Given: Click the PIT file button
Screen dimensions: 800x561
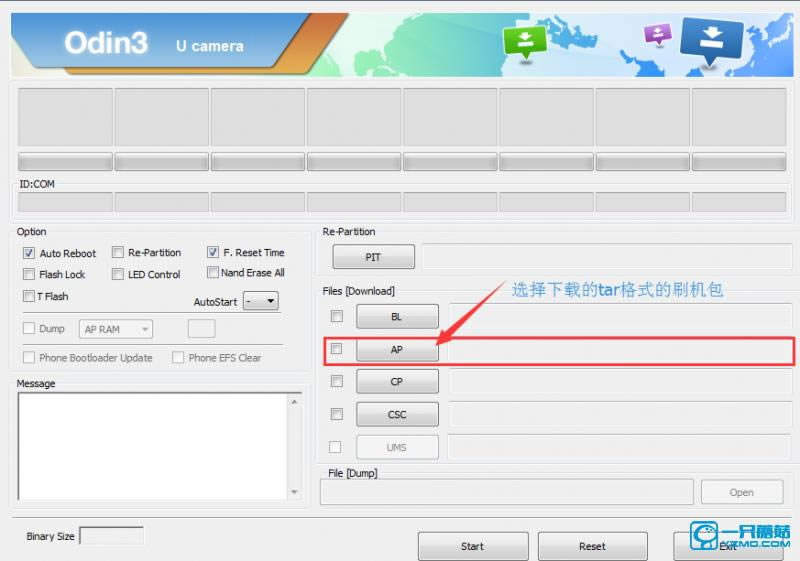Looking at the screenshot, I should pos(373,257).
